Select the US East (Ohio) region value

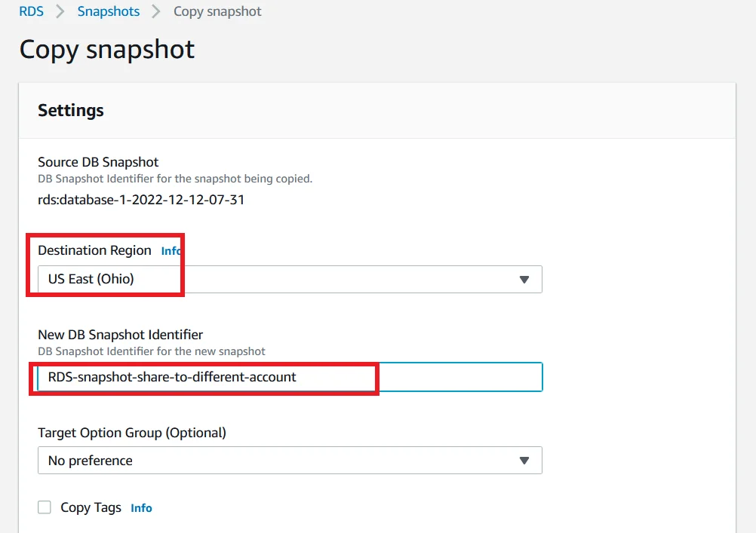point(91,279)
